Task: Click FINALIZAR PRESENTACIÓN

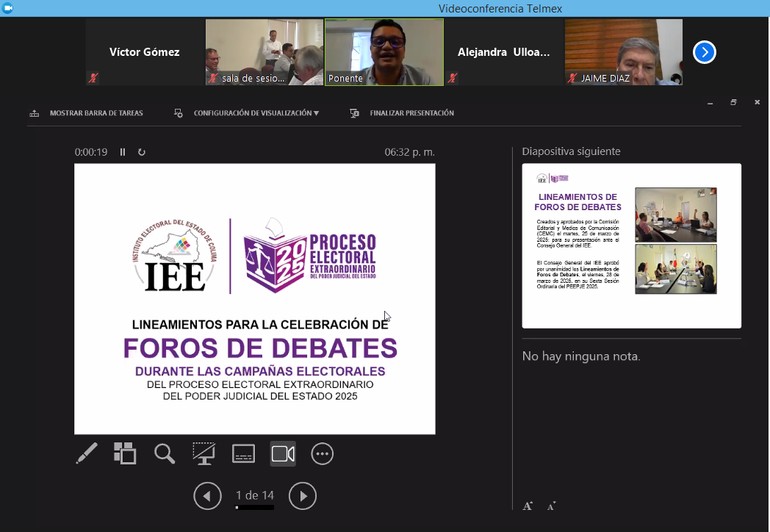Action: click(x=412, y=113)
